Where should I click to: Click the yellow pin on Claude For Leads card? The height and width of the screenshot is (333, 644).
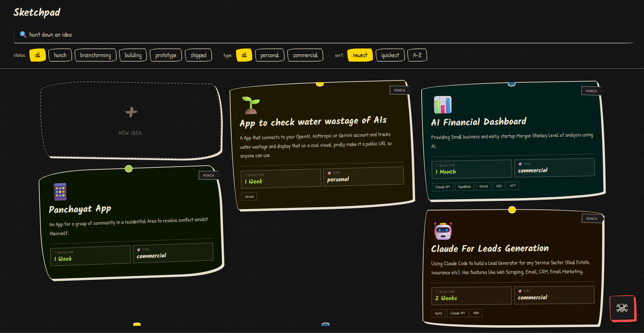pyautogui.click(x=512, y=210)
